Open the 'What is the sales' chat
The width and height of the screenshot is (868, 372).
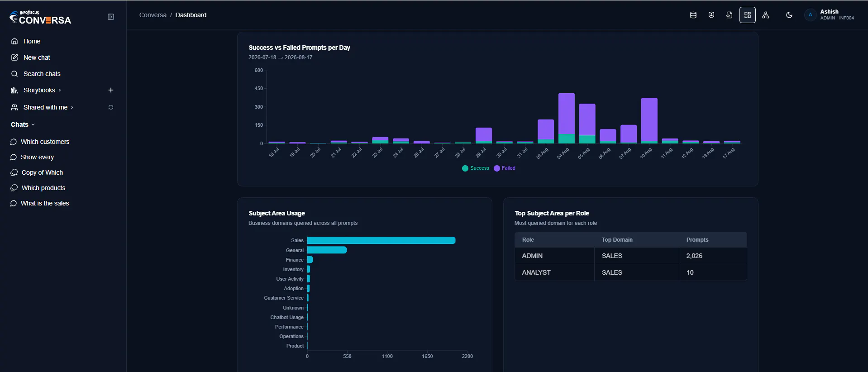[45, 203]
